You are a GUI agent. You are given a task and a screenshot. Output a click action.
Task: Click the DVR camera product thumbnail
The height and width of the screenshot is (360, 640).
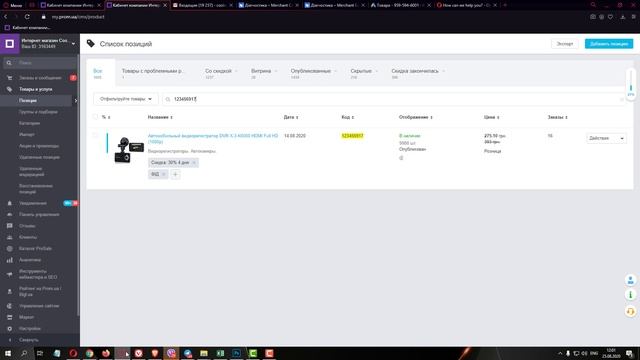(x=129, y=150)
